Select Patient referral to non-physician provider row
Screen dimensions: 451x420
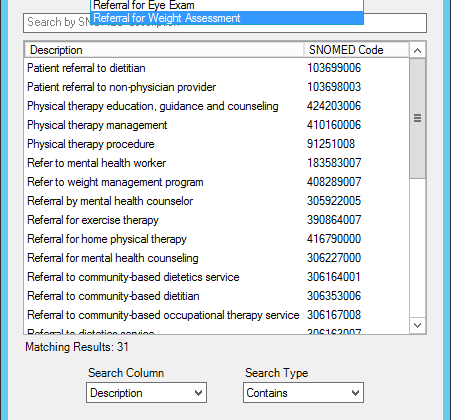pos(217,87)
